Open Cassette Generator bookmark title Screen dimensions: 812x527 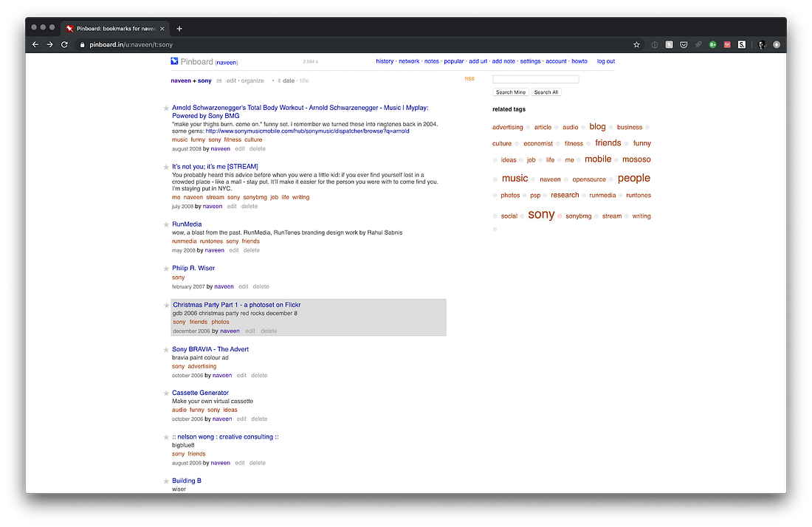(x=200, y=393)
